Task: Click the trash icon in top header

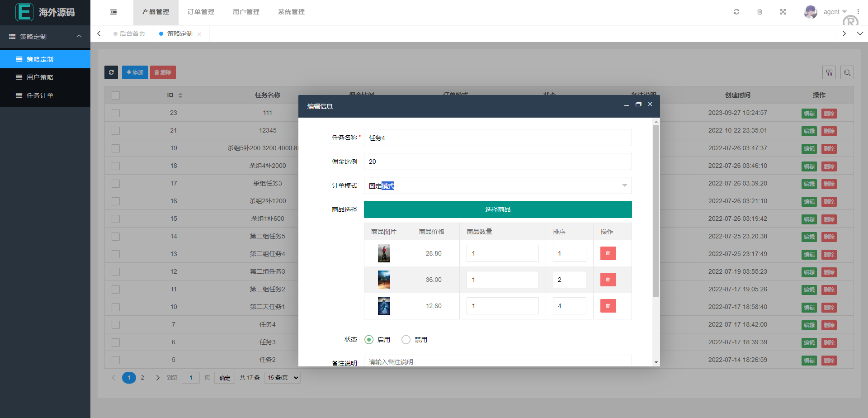Action: [759, 12]
